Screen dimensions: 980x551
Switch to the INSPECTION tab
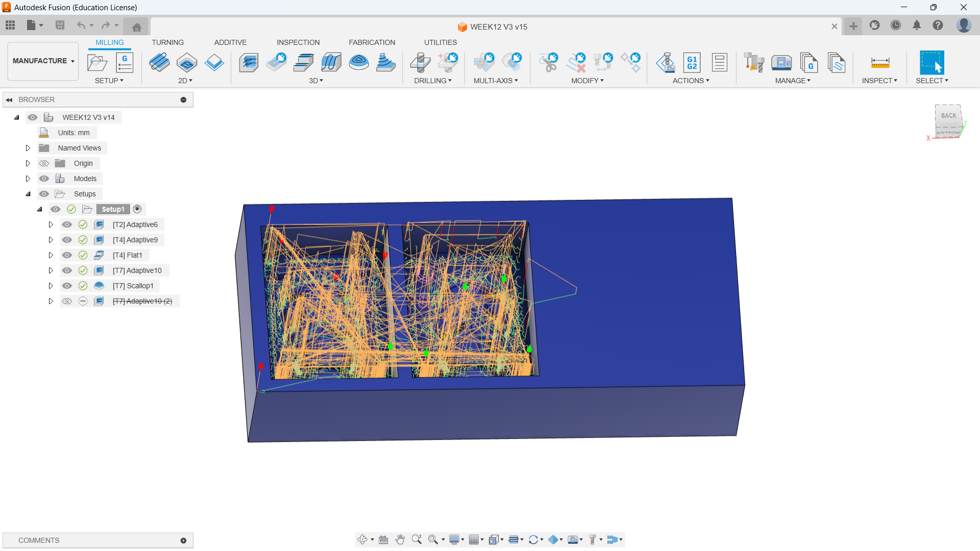298,42
